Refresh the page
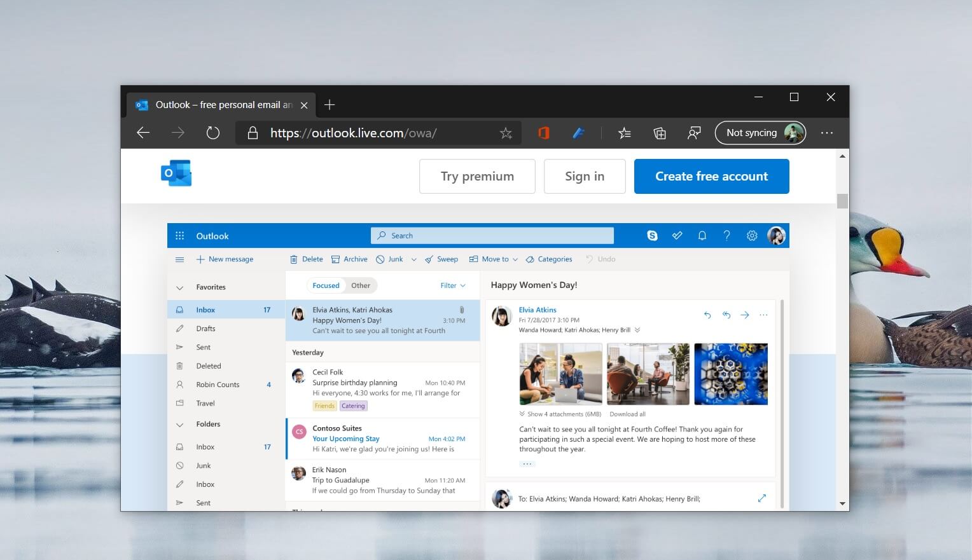972x560 pixels. tap(212, 133)
